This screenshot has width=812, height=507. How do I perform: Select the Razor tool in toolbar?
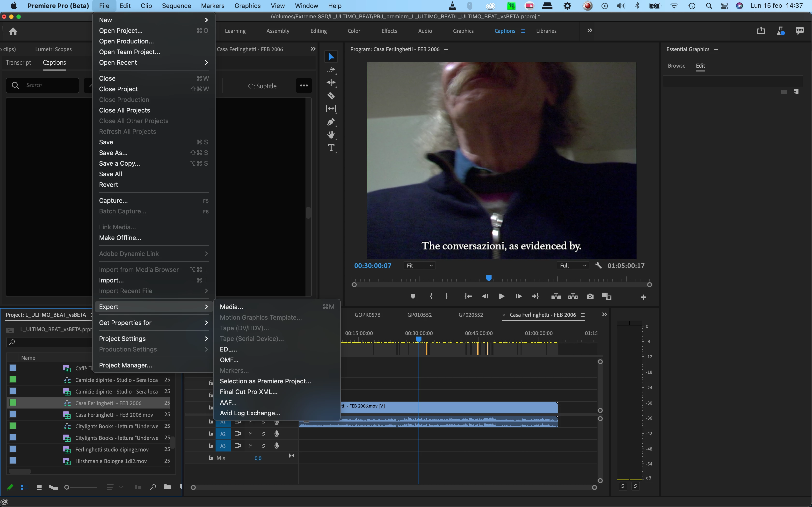331,96
